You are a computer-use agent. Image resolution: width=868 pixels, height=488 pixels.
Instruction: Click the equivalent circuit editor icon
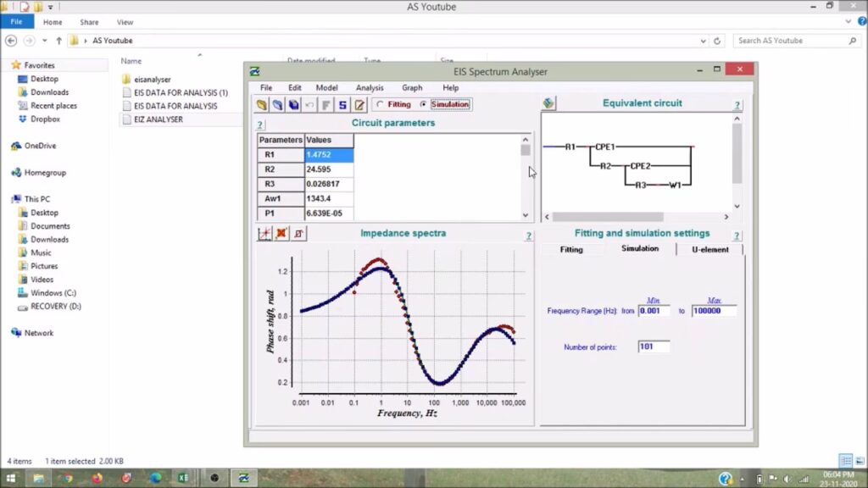(549, 103)
